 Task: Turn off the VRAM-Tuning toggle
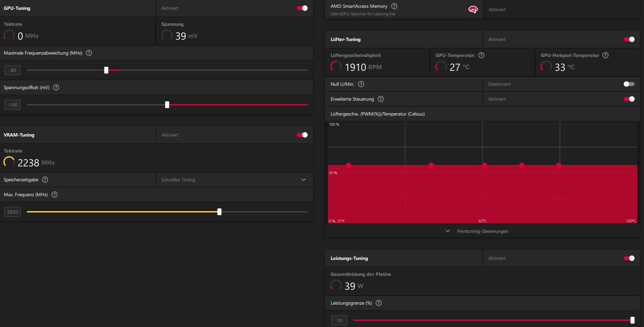pos(302,135)
